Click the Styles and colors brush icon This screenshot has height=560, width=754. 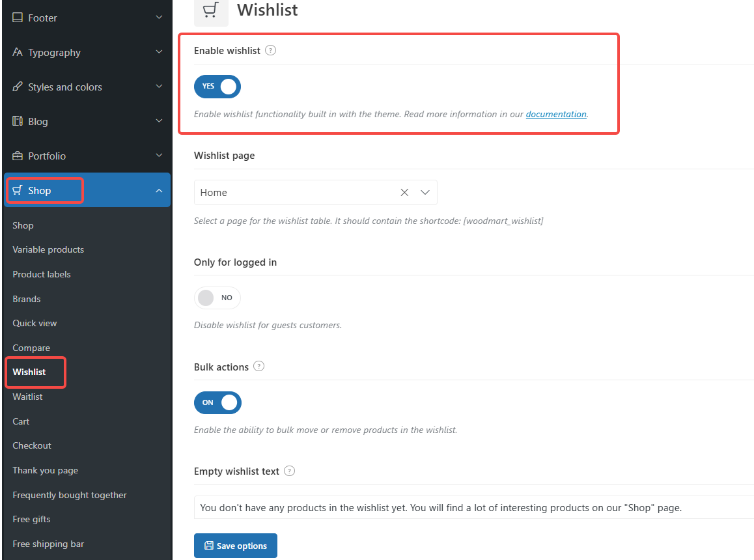(x=18, y=87)
